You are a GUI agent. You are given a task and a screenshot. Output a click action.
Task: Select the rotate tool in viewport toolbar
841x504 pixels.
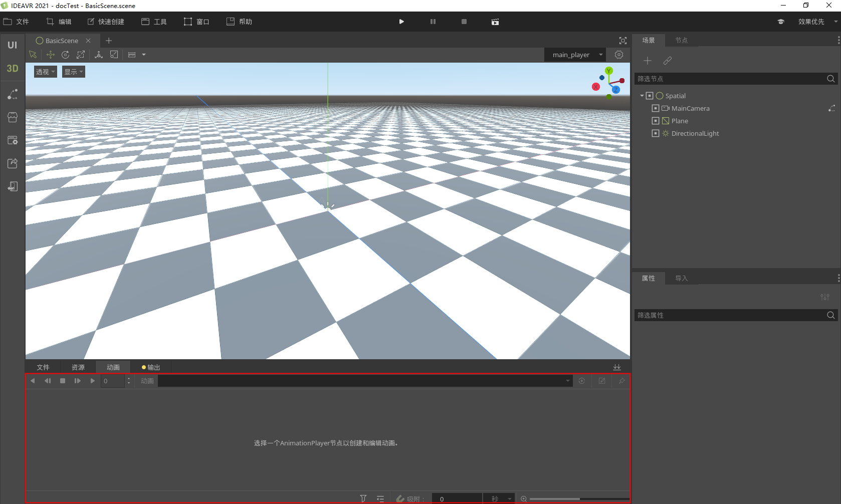click(x=65, y=55)
